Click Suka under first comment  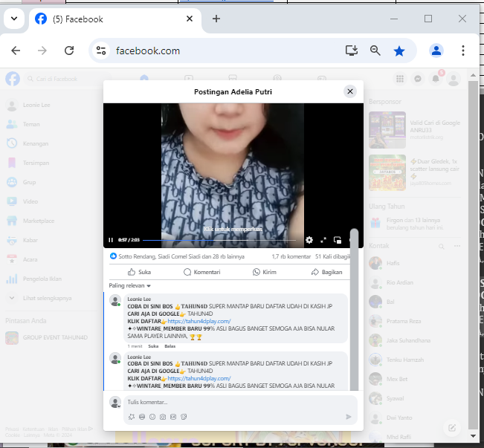click(x=153, y=346)
